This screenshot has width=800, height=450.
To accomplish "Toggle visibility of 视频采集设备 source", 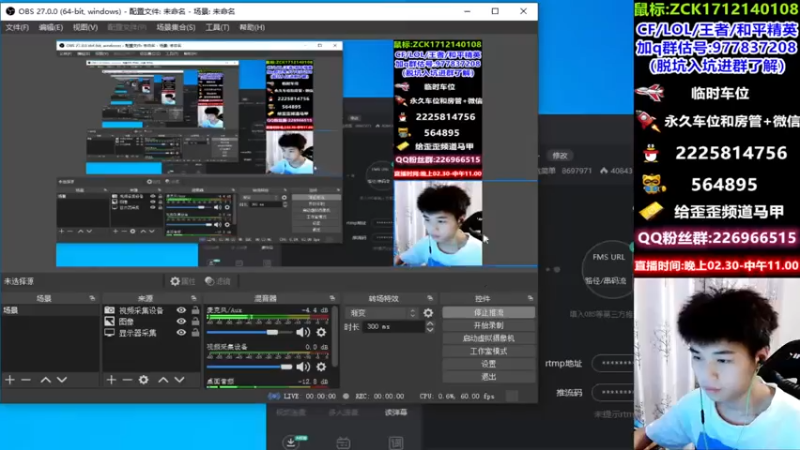I will [x=181, y=310].
